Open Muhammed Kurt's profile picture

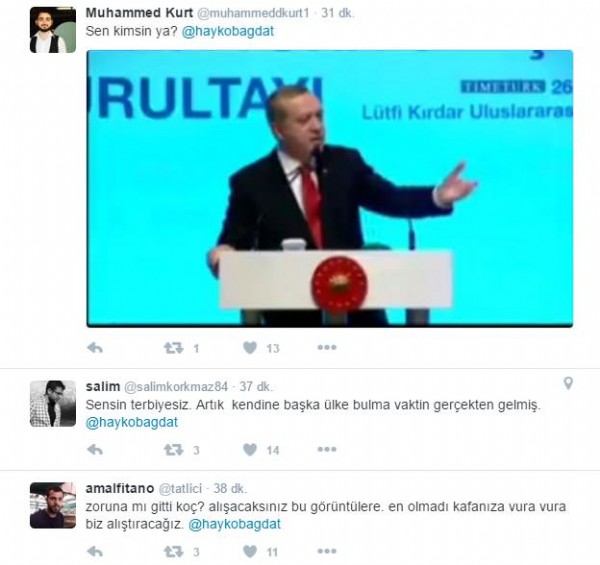pos(53,30)
